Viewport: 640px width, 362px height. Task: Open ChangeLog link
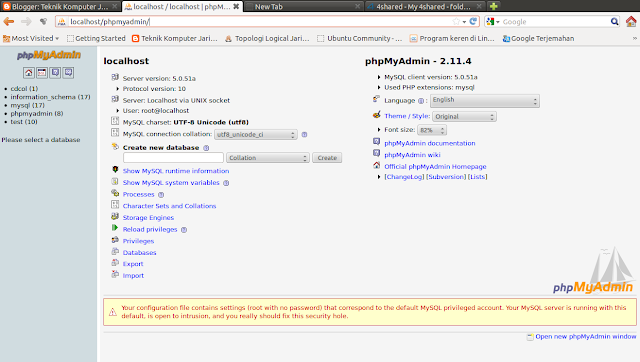pos(404,177)
